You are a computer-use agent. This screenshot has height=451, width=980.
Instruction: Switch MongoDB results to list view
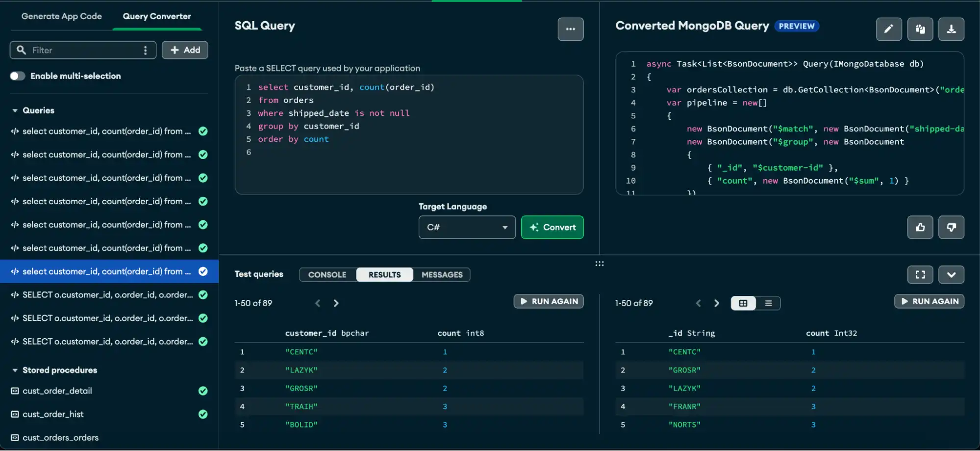pos(768,303)
